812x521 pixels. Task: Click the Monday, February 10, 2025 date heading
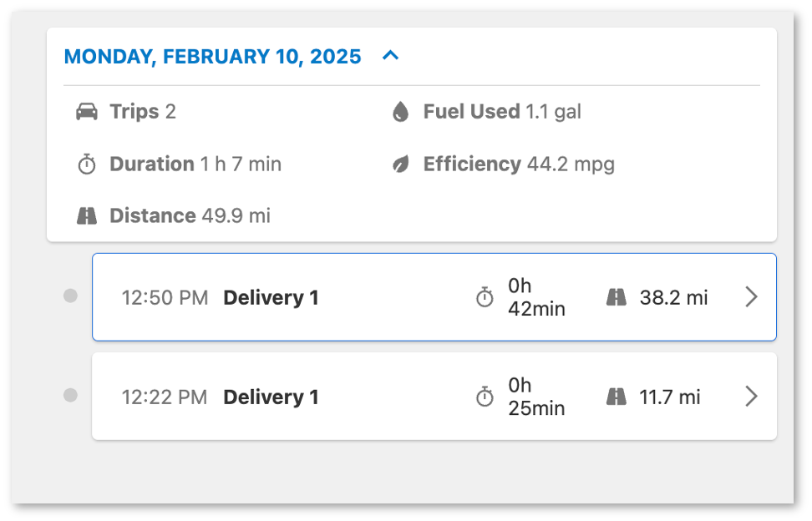click(x=212, y=57)
